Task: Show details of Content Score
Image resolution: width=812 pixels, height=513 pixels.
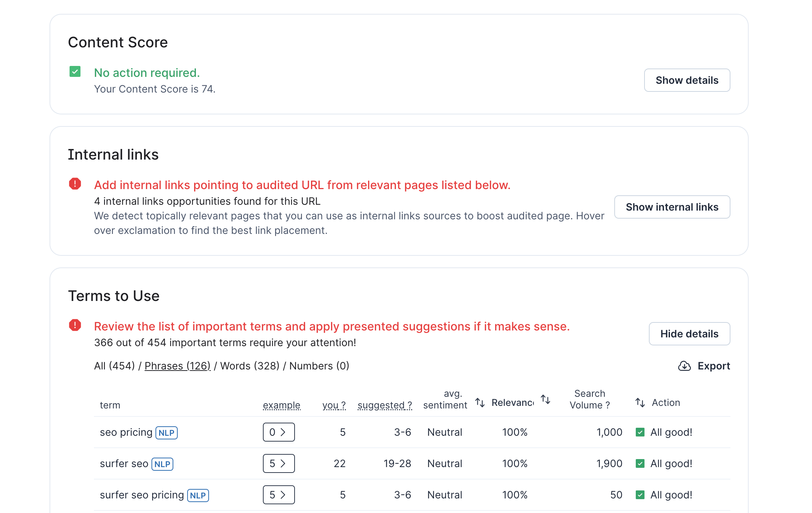Action: [x=687, y=80]
